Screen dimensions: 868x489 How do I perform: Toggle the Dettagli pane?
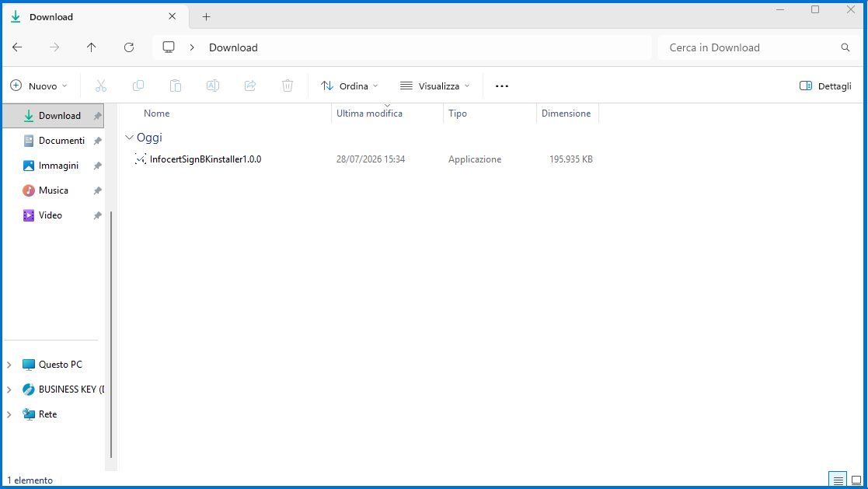click(825, 86)
